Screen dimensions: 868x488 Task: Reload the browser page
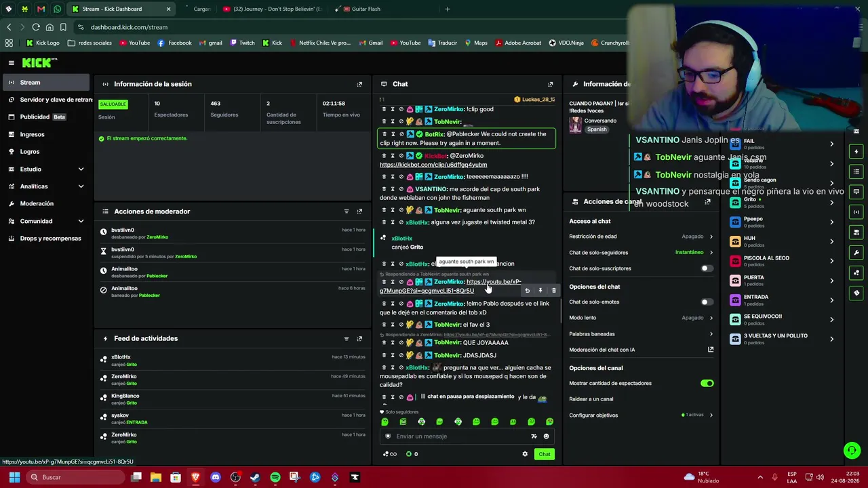point(36,27)
